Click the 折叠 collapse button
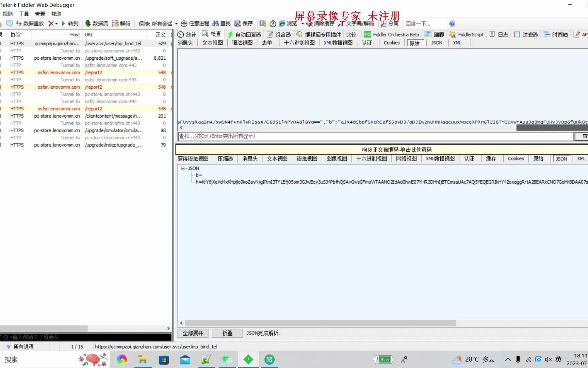 [227, 333]
